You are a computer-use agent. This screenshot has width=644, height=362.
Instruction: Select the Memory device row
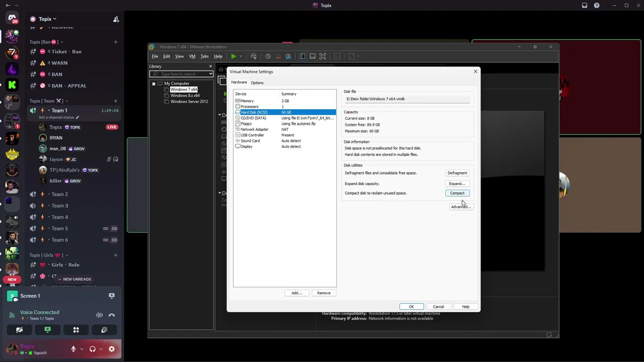click(x=285, y=101)
